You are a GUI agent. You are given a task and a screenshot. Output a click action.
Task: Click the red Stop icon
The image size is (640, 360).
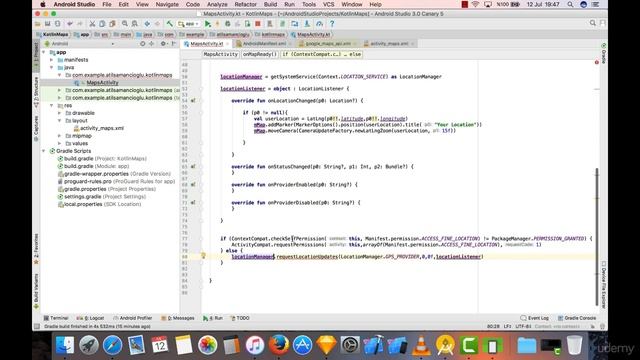tap(258, 24)
